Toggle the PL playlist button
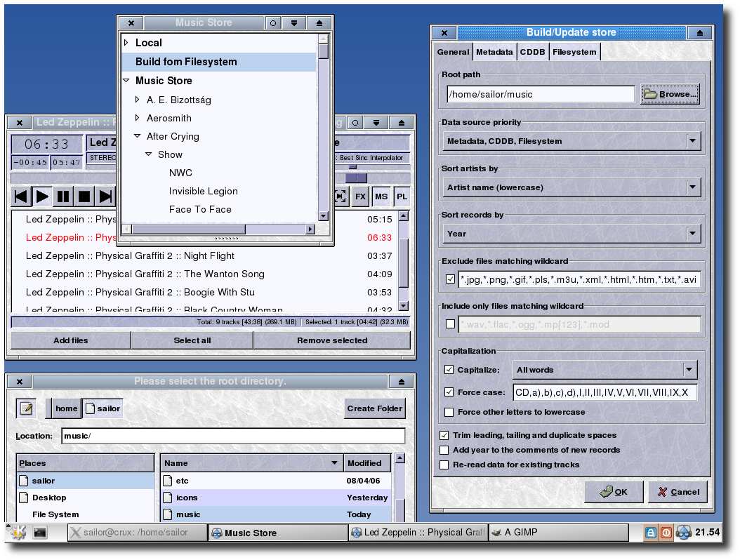Viewport: 740px width, 560px height. (402, 196)
